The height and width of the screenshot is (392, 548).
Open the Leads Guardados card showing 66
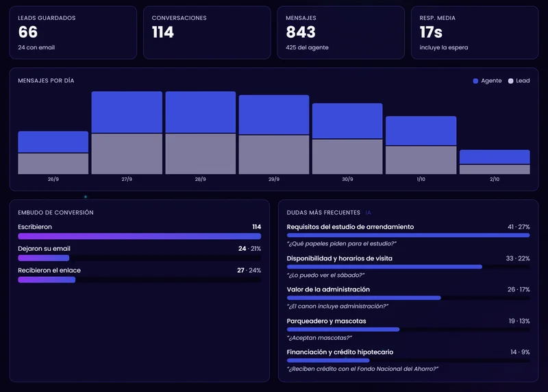[x=73, y=32]
